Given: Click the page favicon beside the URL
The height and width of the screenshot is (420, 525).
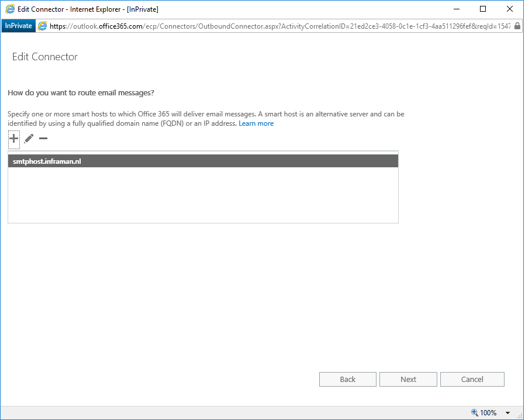Looking at the screenshot, I should click(x=42, y=26).
